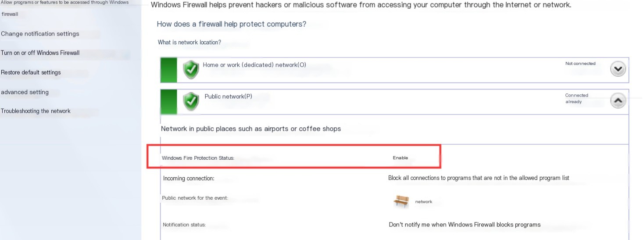Screen dimensions: 644x240
Task: Click the Home or work network shield icon
Action: point(191,70)
